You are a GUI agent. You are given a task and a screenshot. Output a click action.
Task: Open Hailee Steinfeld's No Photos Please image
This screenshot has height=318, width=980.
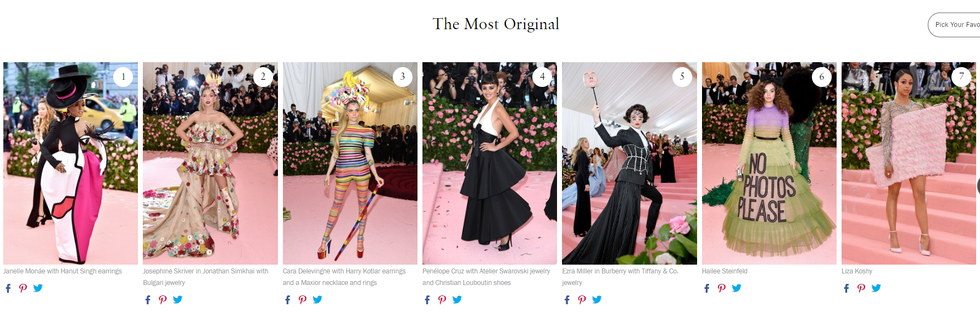coord(769,163)
